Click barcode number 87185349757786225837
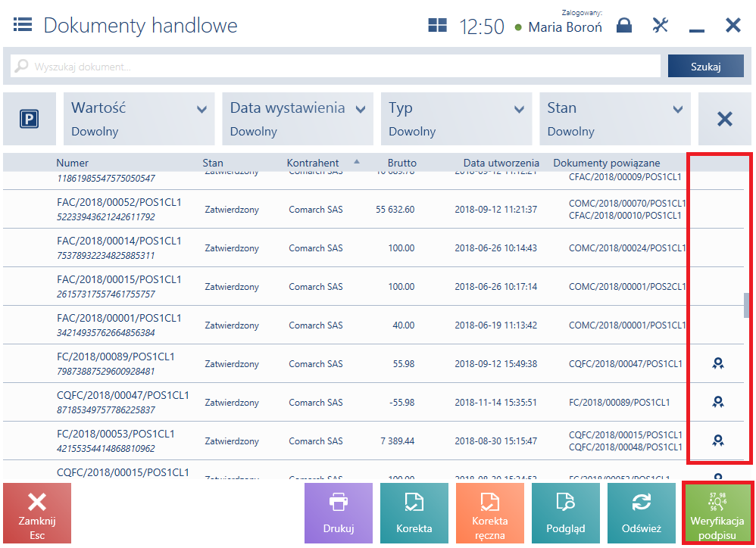 pyautogui.click(x=105, y=409)
